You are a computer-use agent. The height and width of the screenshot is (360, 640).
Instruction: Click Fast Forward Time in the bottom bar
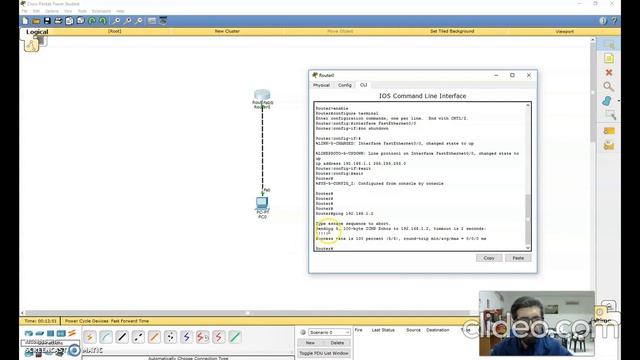click(x=130, y=321)
